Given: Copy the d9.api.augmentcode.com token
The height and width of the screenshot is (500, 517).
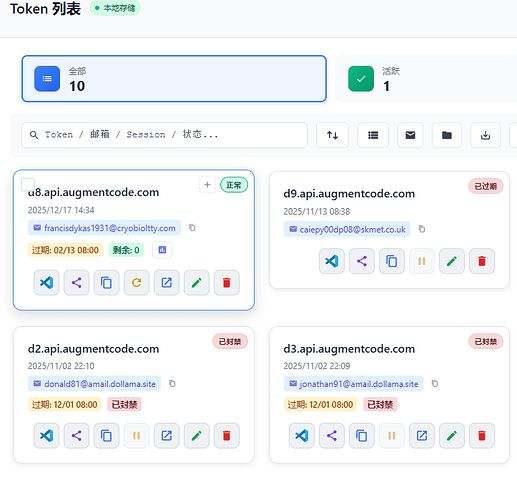Looking at the screenshot, I should (392, 261).
